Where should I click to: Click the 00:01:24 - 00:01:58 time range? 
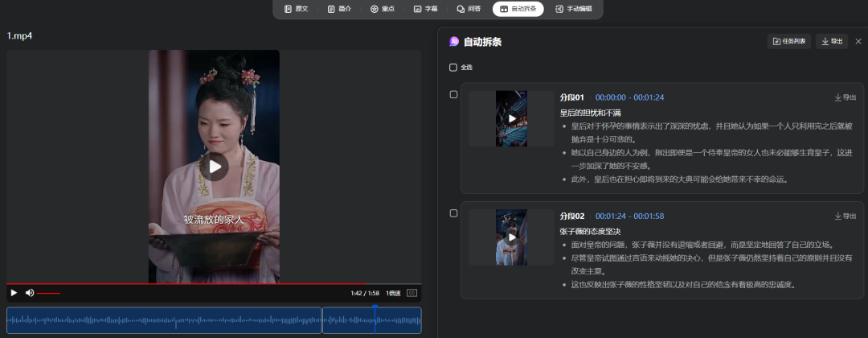(x=629, y=216)
